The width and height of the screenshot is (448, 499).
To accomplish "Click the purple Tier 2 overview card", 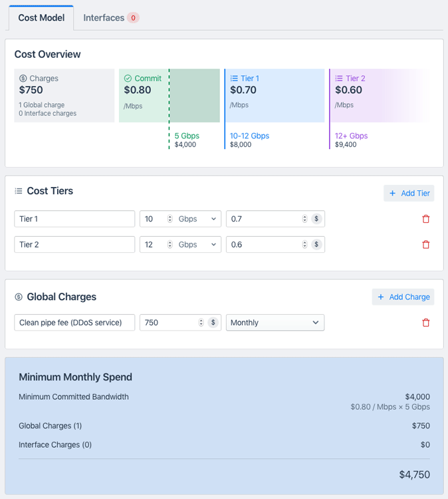I will pos(379,95).
